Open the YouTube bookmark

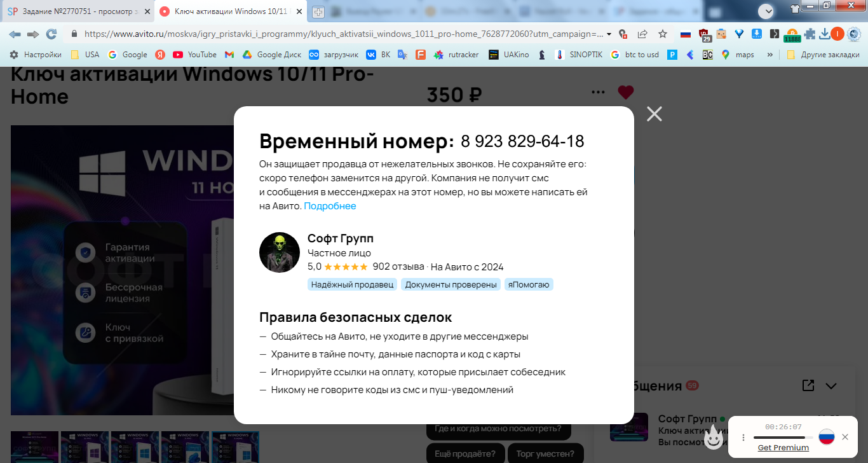click(195, 55)
